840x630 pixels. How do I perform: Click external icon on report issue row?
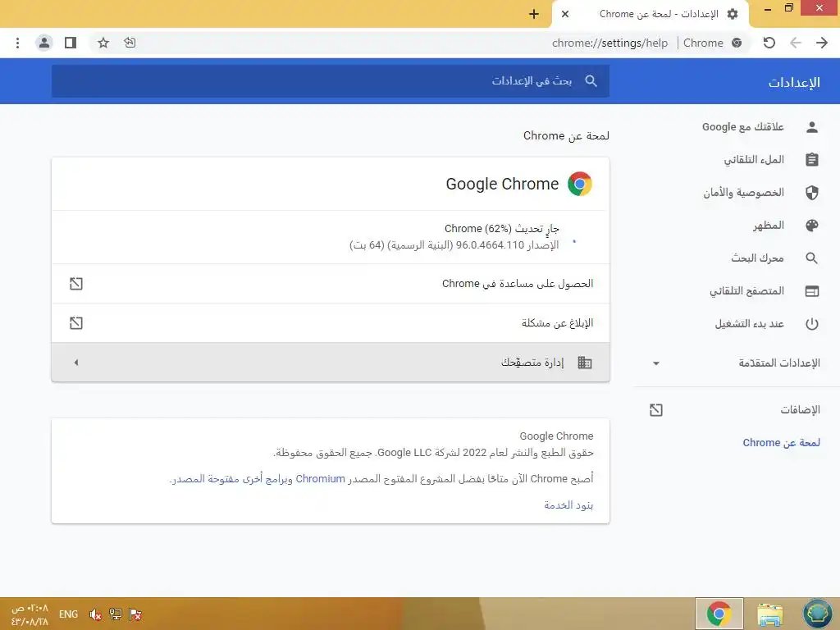[76, 323]
